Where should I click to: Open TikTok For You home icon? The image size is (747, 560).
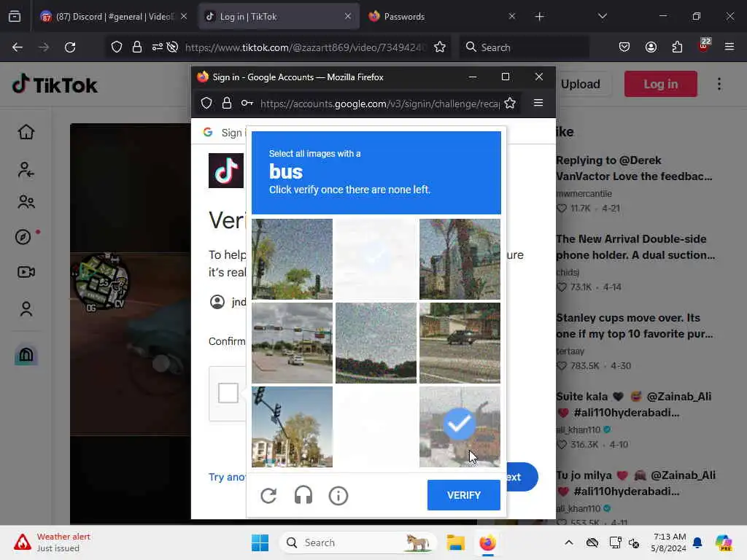(x=26, y=132)
